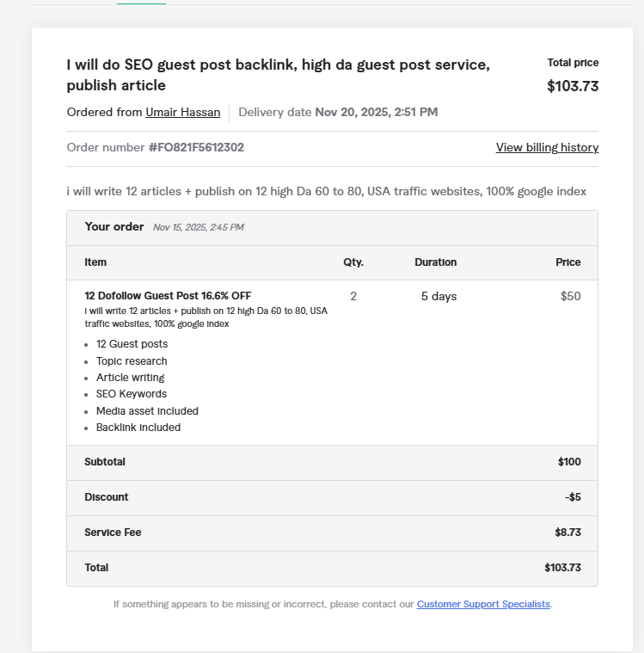
Task: Click View billing history link
Action: pyautogui.click(x=547, y=147)
